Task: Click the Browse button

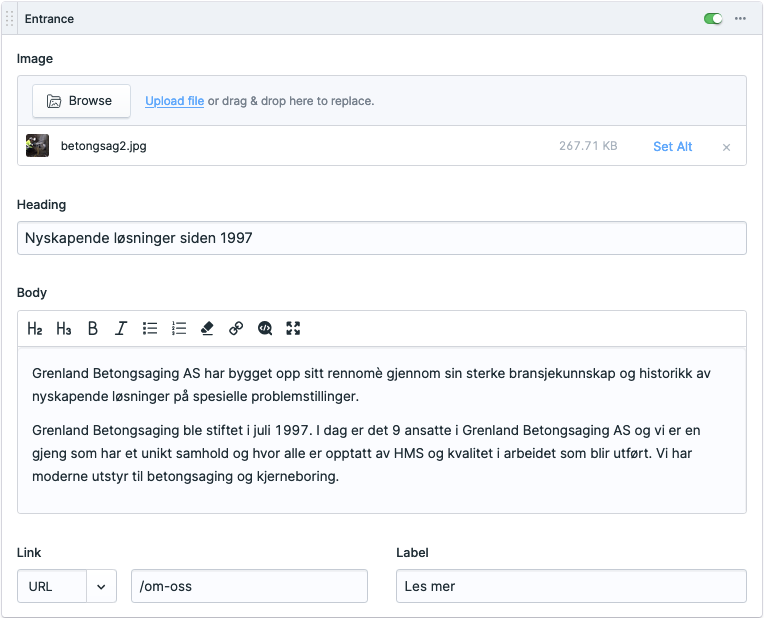Action: coord(81,101)
